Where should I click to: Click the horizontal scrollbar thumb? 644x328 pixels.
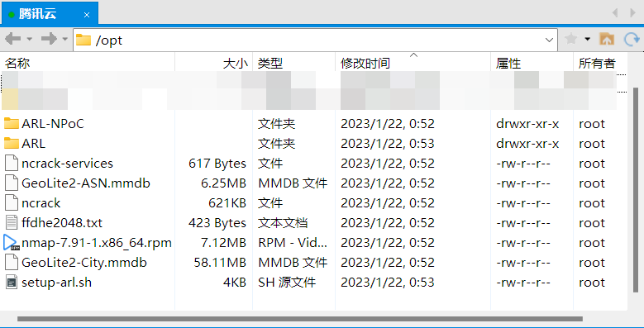300,319
